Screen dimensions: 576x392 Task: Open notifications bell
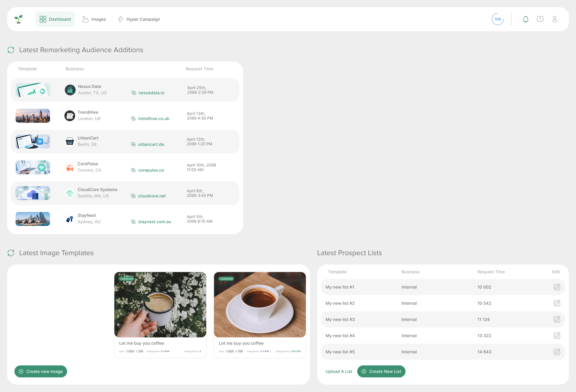[x=526, y=19]
